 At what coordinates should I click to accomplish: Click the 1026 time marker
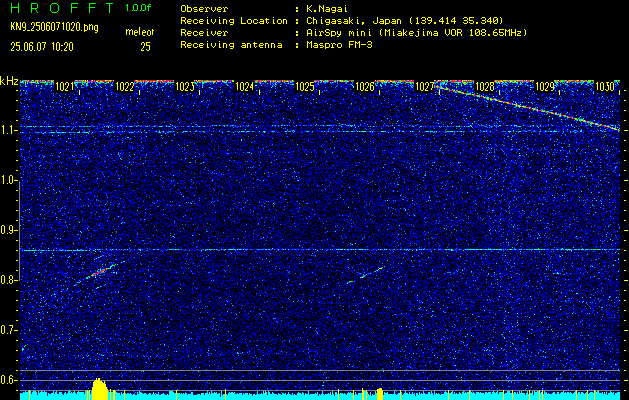point(365,87)
